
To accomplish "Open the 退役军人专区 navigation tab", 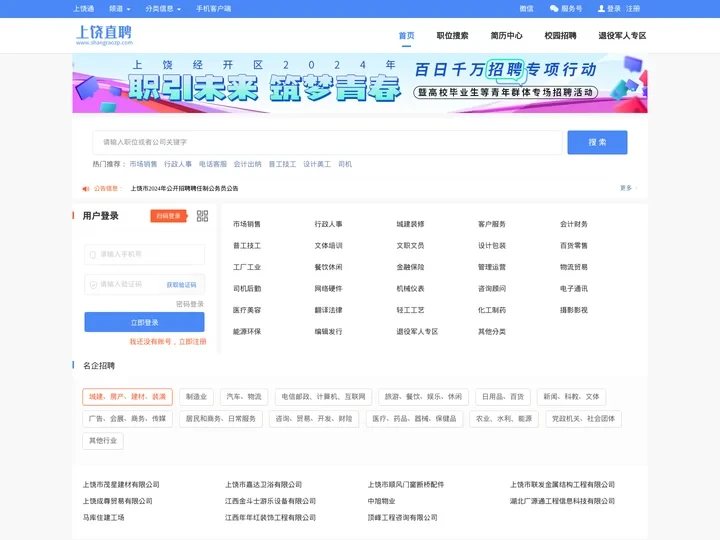I will (x=622, y=35).
